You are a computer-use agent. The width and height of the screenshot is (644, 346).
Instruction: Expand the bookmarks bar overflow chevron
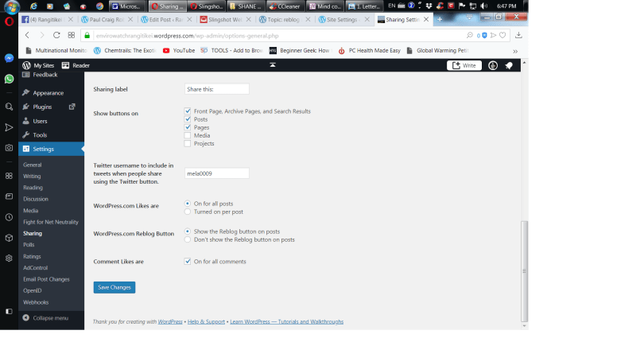tap(515, 50)
